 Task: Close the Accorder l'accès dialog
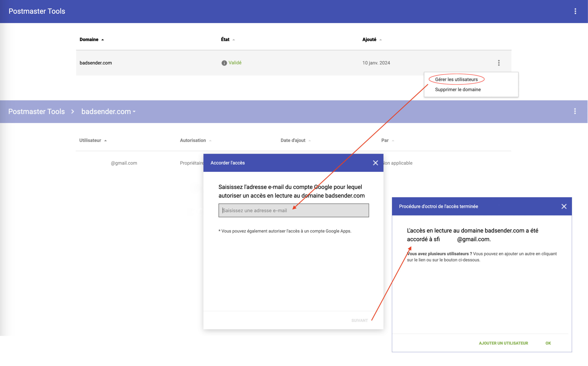(x=375, y=163)
